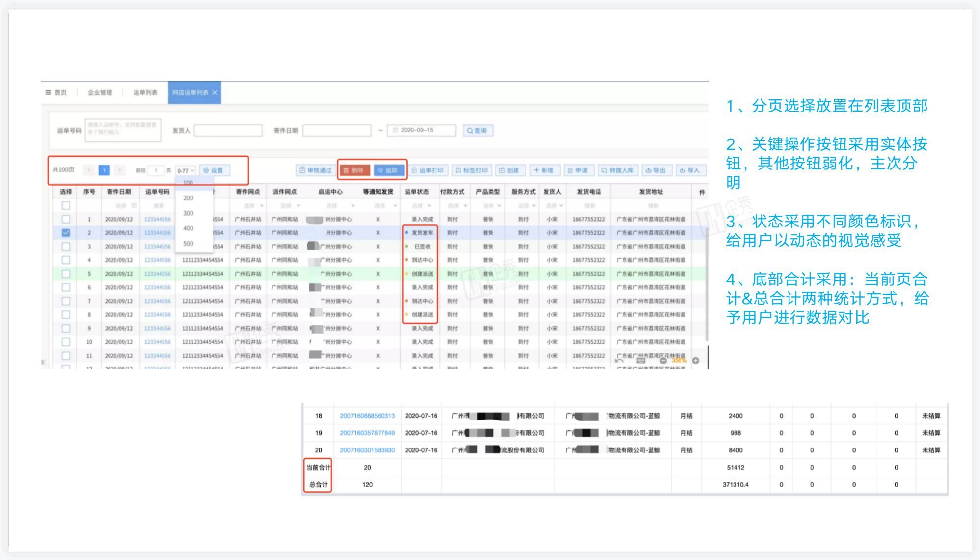Click the 审核通过 approve button

click(316, 170)
